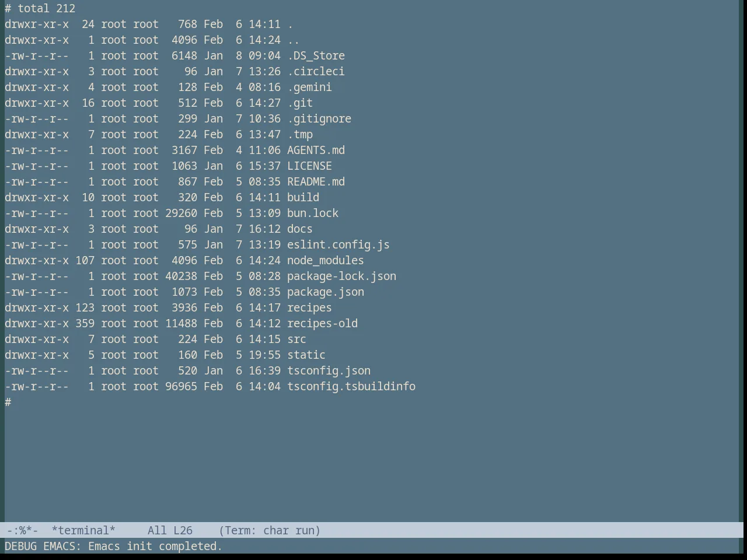Viewport: 747px width, 560px height.
Task: Click the .tmp directory name
Action: [300, 135]
